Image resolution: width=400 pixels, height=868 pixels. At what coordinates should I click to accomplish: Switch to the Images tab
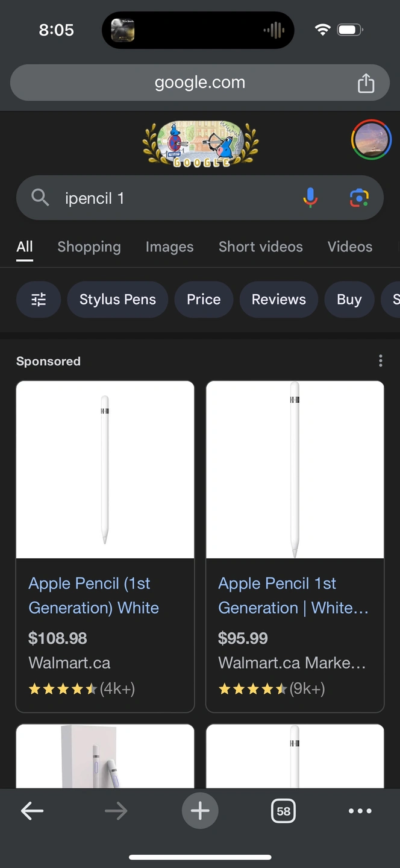pos(169,247)
